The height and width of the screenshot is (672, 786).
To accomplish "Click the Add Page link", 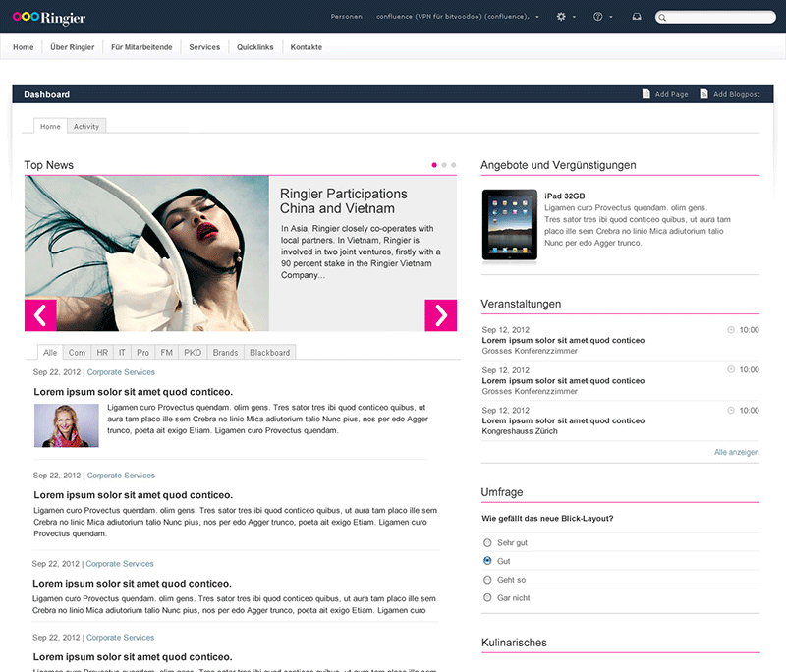I will [671, 94].
